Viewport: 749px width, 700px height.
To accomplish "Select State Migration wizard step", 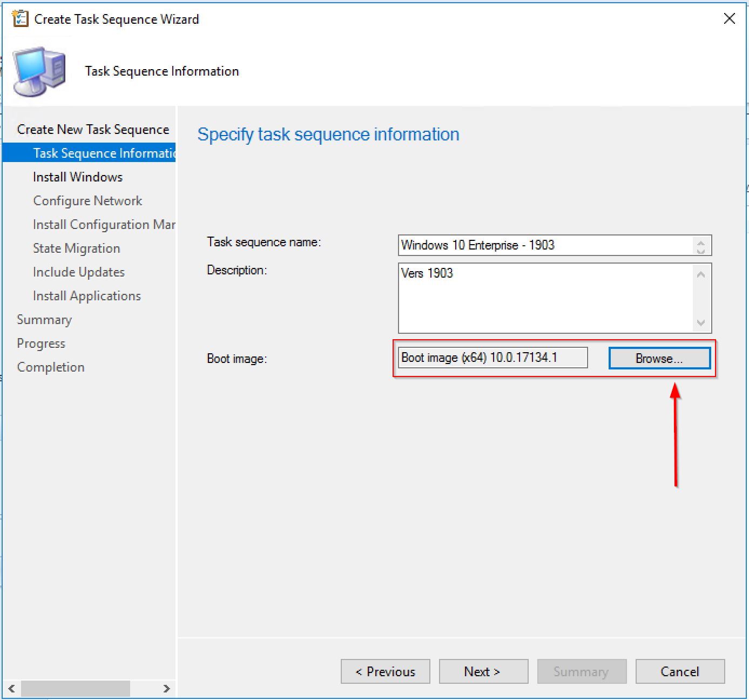I will click(x=77, y=248).
